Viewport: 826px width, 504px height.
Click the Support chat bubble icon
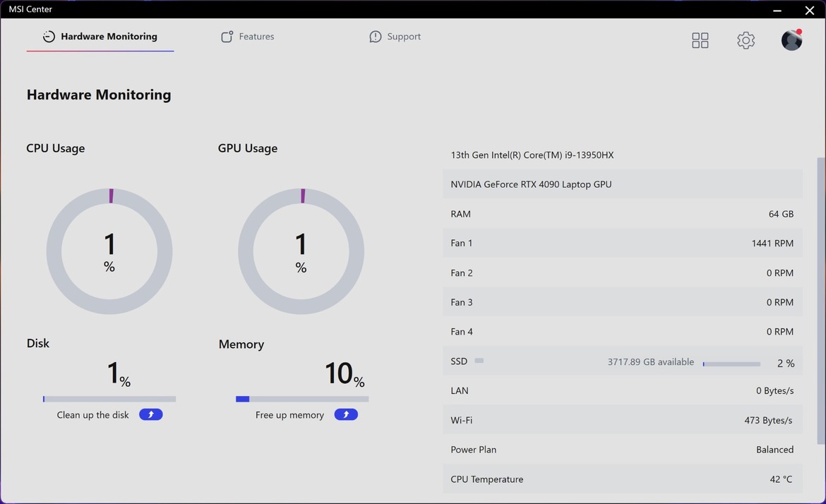pos(375,36)
